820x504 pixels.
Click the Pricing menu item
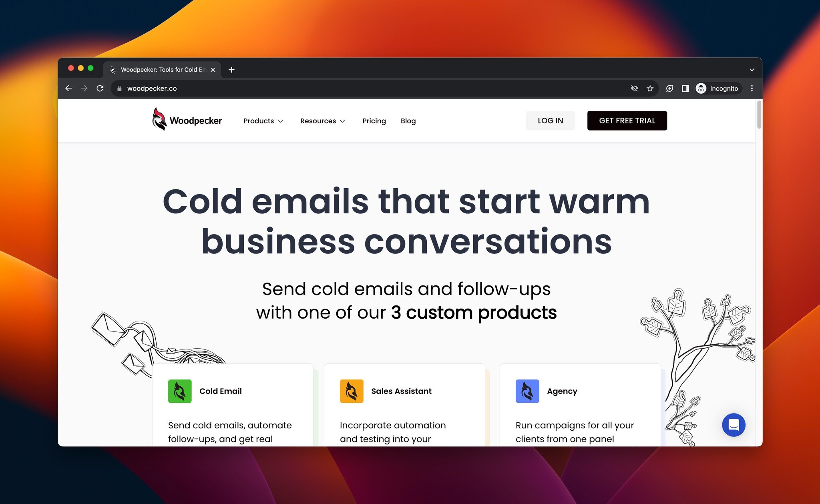pyautogui.click(x=374, y=120)
